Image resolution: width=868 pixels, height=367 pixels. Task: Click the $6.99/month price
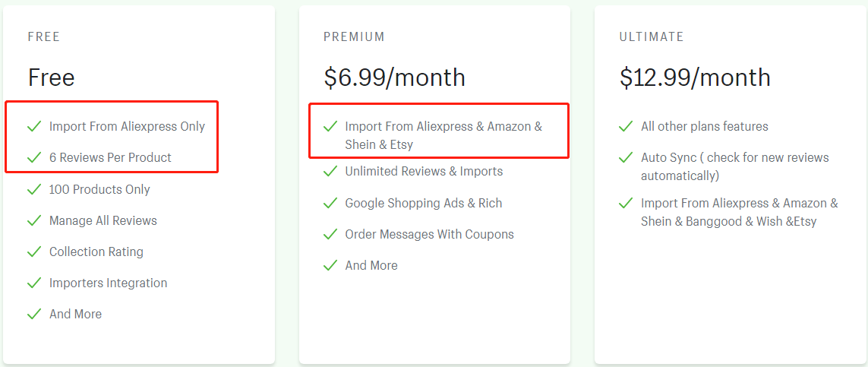pos(395,78)
